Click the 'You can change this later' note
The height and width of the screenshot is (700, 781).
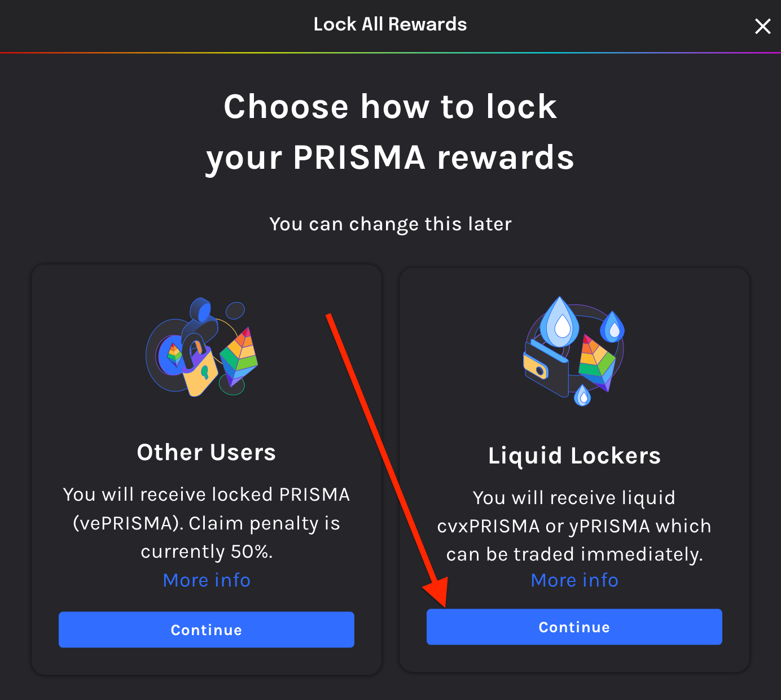click(390, 224)
